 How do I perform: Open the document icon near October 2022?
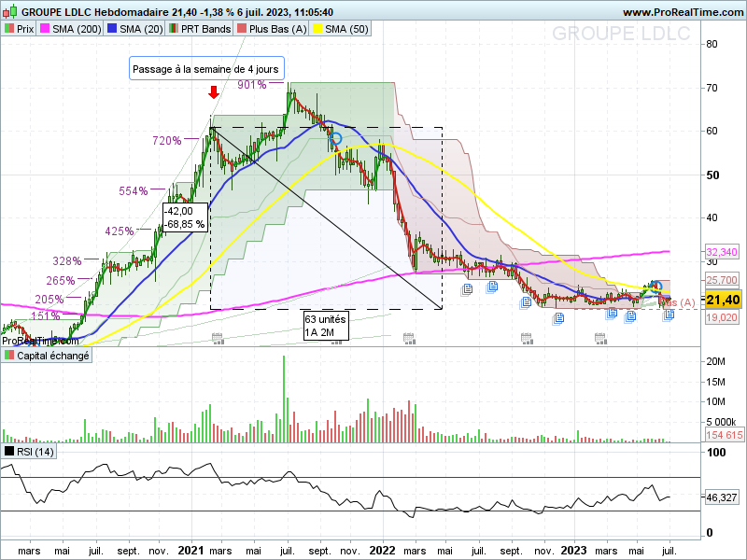coord(526,302)
